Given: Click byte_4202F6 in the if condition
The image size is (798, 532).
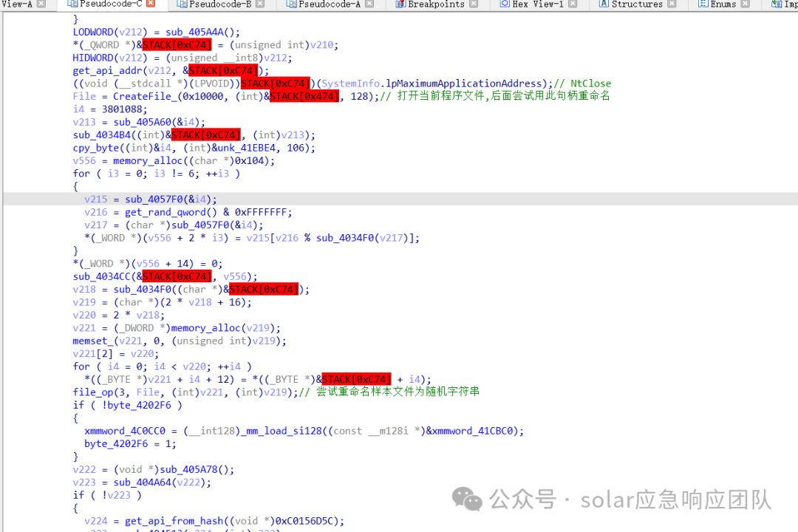Looking at the screenshot, I should pyautogui.click(x=140, y=405).
